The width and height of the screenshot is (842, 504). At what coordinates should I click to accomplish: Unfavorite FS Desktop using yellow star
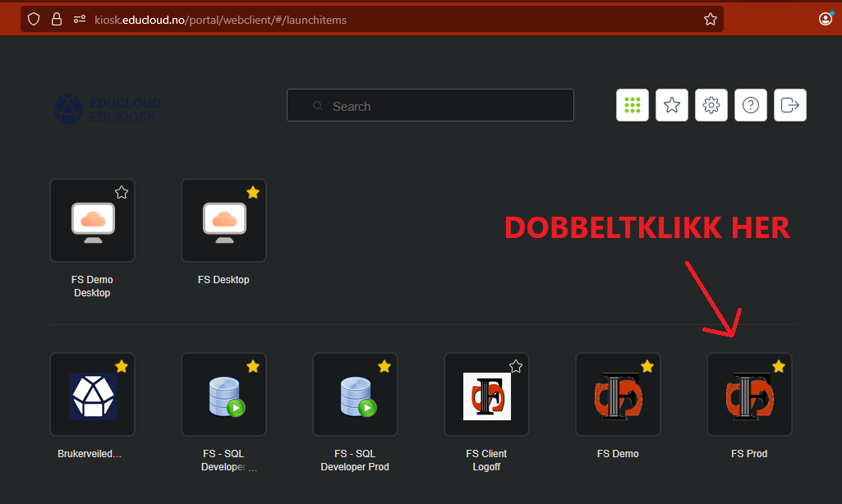(253, 192)
